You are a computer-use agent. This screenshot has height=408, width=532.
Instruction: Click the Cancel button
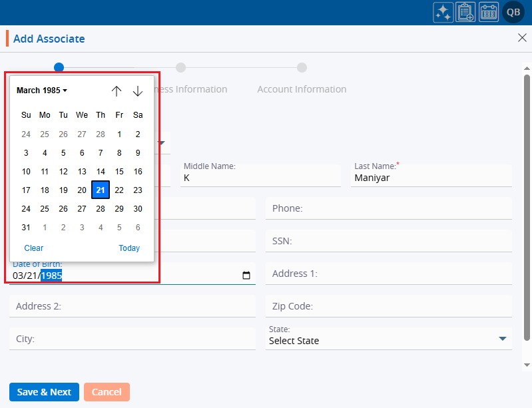[x=107, y=392]
